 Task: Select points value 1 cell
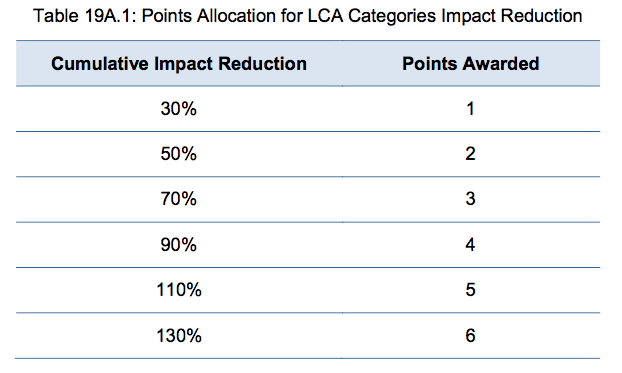470,108
